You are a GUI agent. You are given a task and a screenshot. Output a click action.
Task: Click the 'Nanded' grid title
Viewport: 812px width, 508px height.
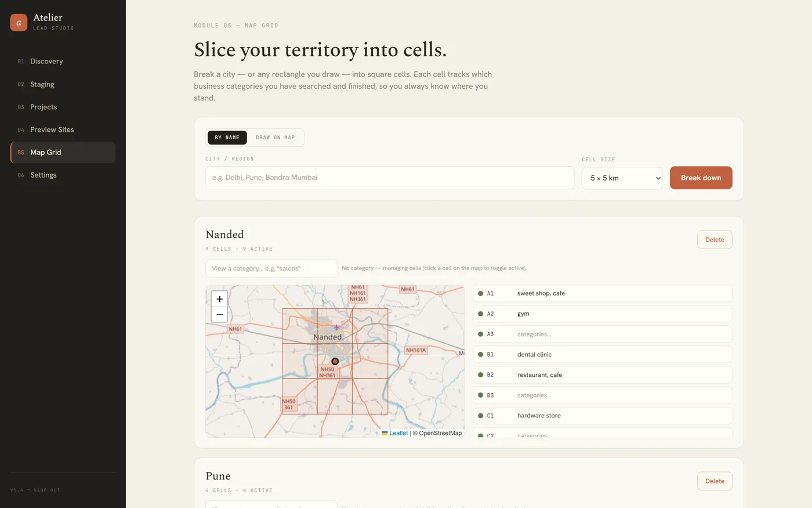(x=224, y=235)
